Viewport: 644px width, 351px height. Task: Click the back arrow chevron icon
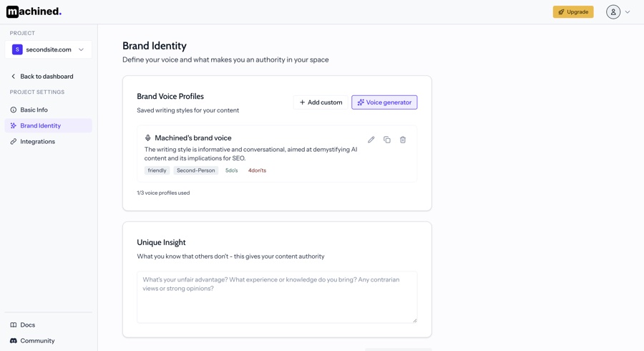click(13, 77)
